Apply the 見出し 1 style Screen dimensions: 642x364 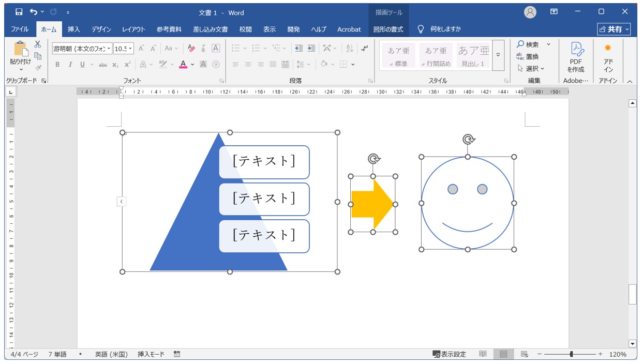[x=473, y=55]
